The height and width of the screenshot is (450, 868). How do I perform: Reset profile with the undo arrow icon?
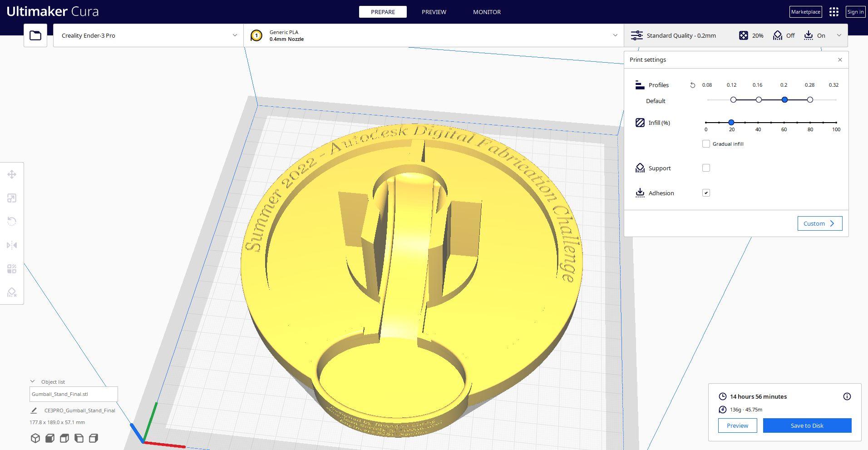[692, 85]
